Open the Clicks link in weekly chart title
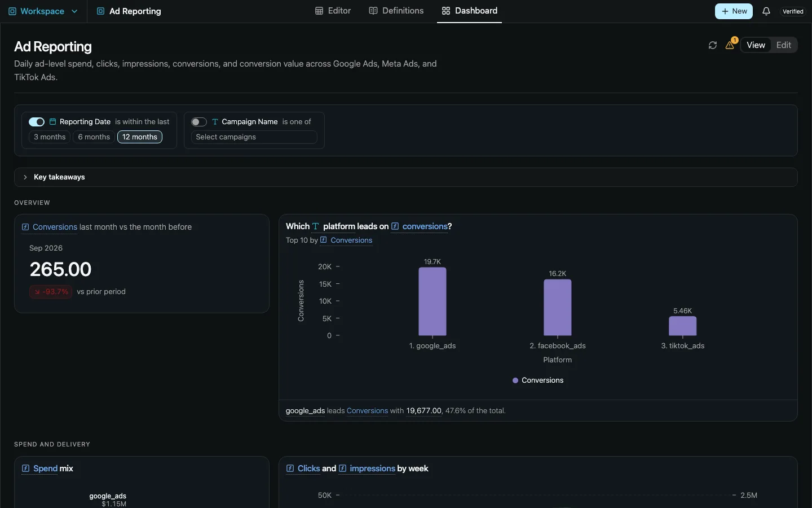Viewport: 812px width, 508px height. point(308,468)
